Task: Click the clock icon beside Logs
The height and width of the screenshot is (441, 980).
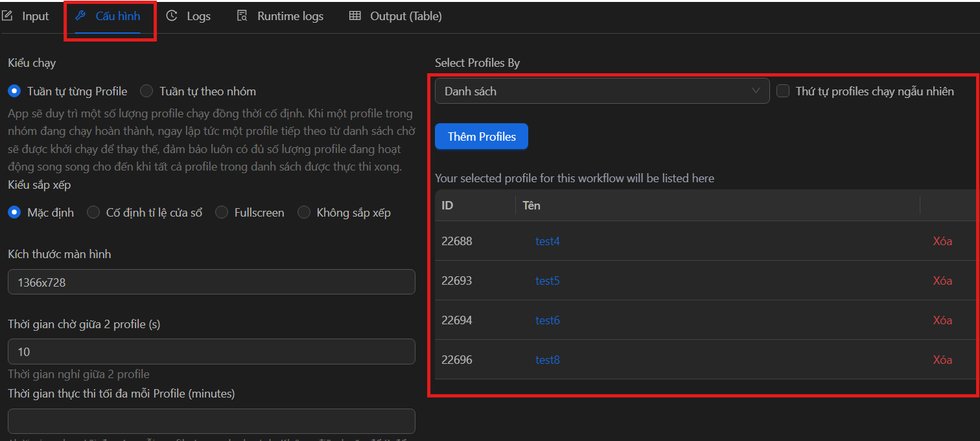Action: coord(172,16)
